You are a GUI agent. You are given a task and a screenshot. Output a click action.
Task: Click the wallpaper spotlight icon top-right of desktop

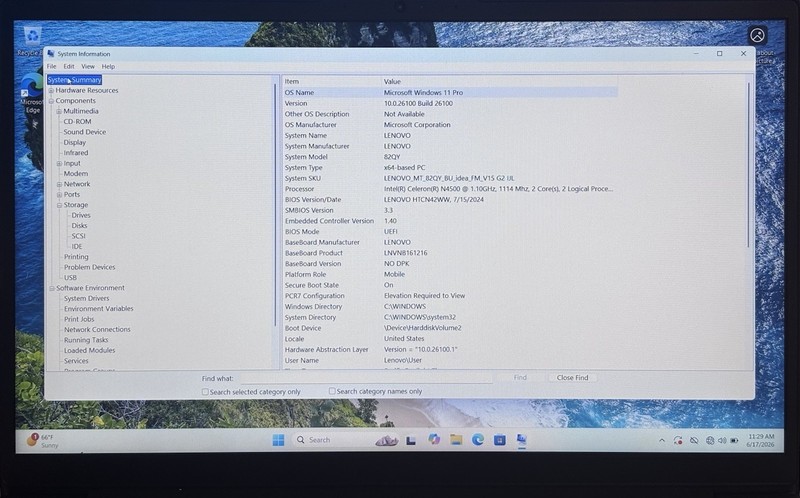[x=758, y=35]
